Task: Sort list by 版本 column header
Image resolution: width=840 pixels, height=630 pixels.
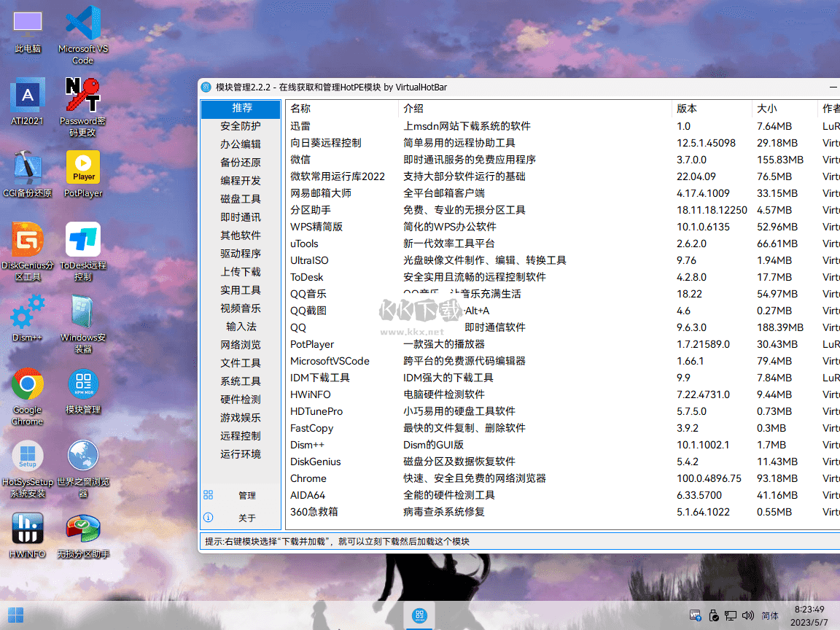Action: point(687,109)
